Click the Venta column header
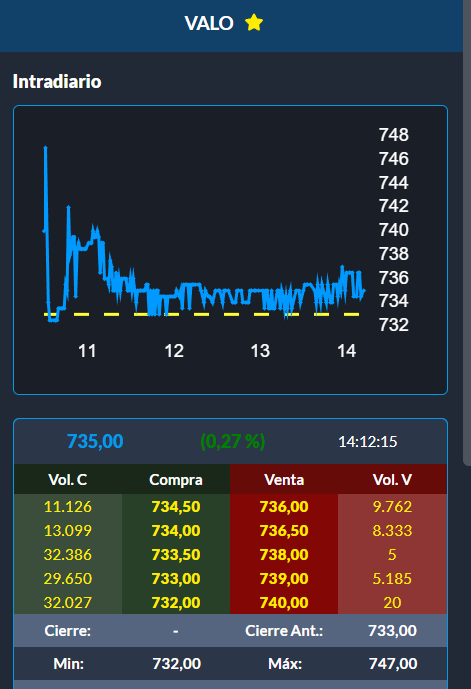Image resolution: width=471 pixels, height=689 pixels. coord(284,479)
